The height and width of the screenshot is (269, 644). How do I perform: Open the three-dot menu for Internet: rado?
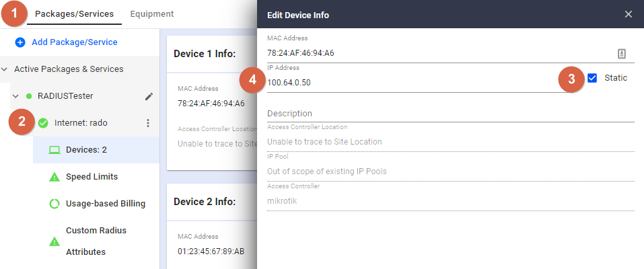[148, 123]
